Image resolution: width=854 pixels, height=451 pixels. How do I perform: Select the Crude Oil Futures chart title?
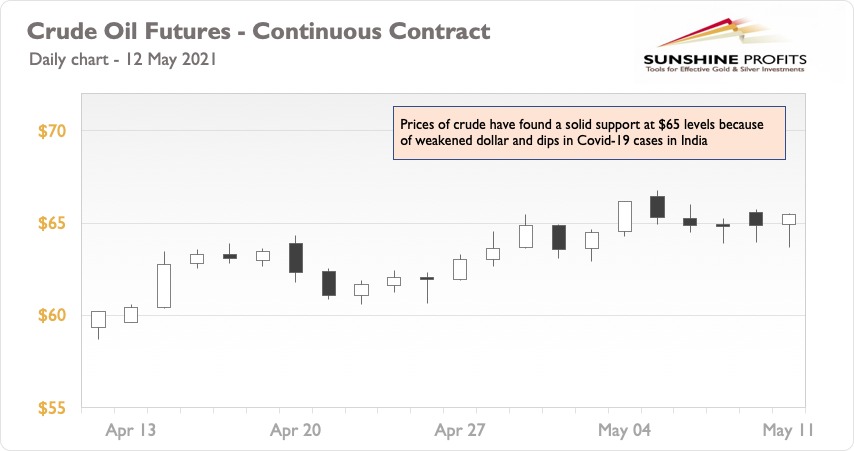(259, 31)
